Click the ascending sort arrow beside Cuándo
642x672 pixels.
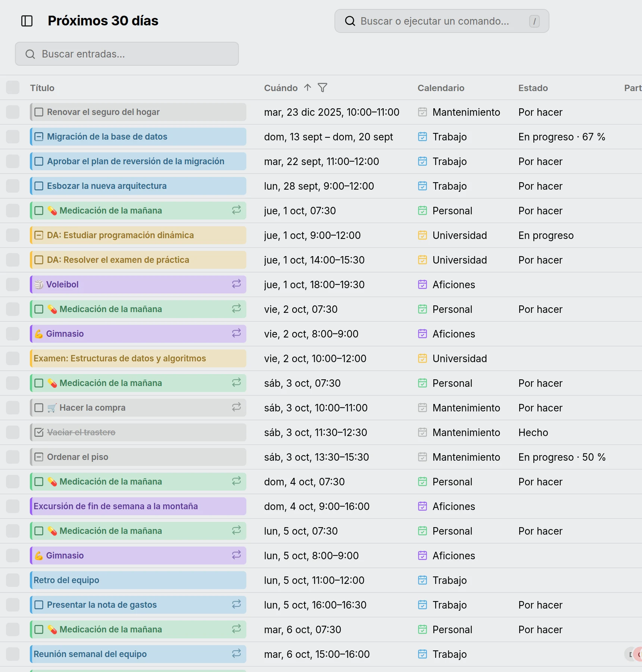click(x=308, y=88)
